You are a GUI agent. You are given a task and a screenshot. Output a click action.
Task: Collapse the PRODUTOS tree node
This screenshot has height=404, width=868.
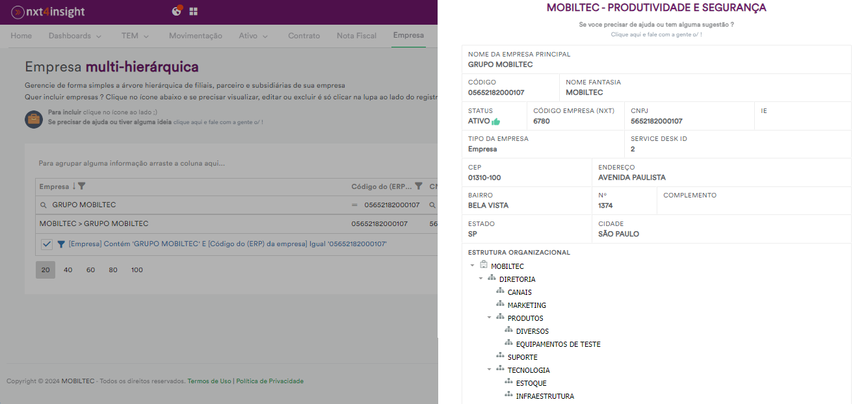(489, 318)
